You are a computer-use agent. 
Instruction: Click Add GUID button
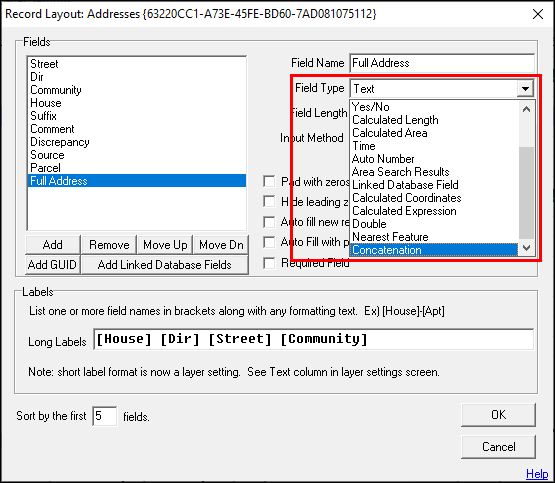tap(52, 265)
